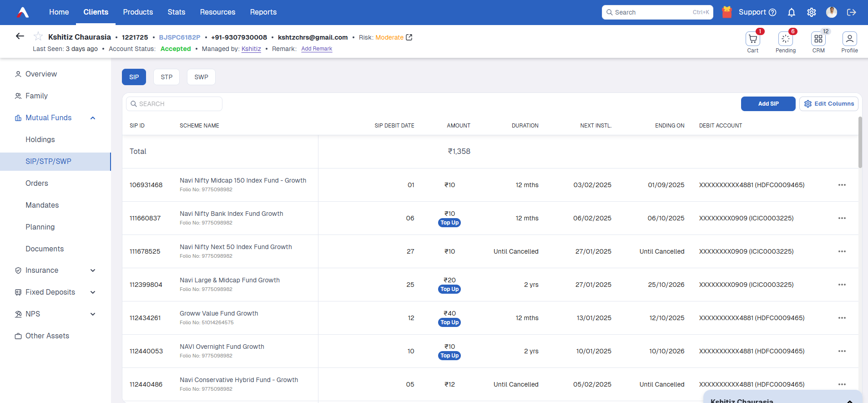This screenshot has width=868, height=403.
Task: Select the SIP tab
Action: (x=134, y=77)
